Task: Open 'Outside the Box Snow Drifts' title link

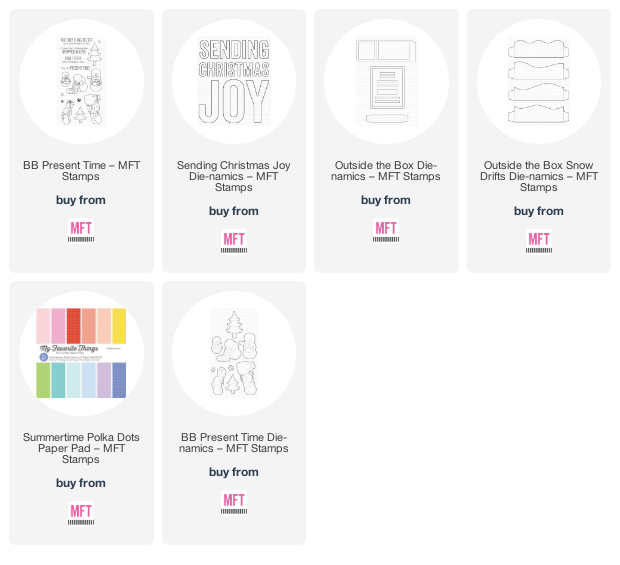Action: (539, 176)
